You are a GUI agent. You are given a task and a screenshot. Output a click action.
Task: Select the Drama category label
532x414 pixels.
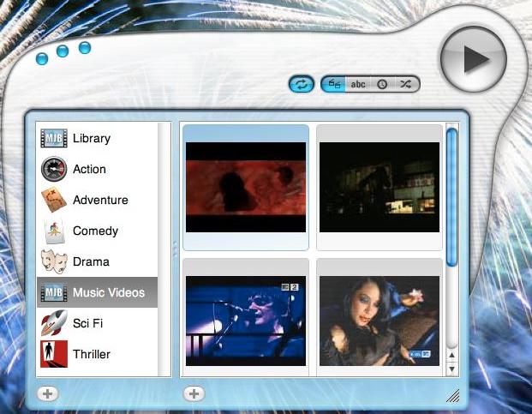pos(91,261)
